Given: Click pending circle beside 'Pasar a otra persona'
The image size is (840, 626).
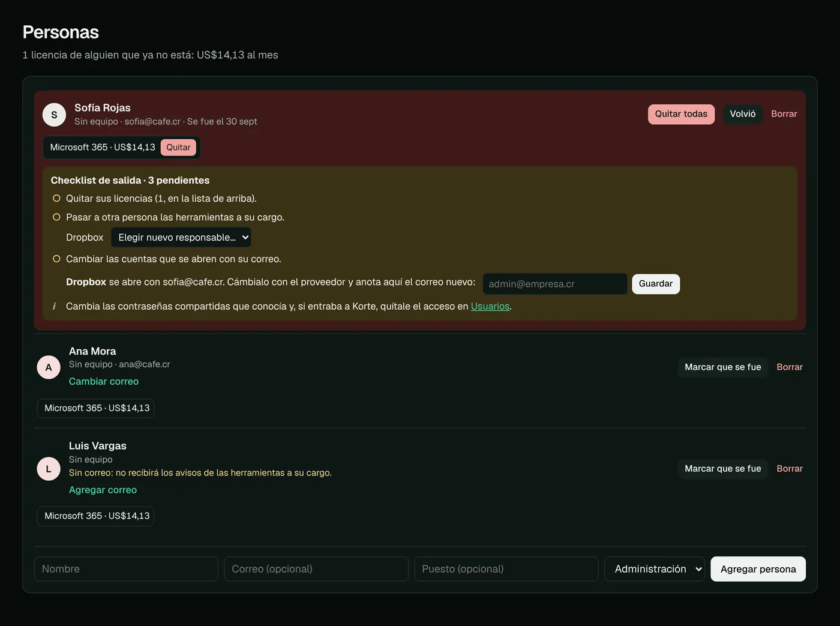Looking at the screenshot, I should [56, 217].
